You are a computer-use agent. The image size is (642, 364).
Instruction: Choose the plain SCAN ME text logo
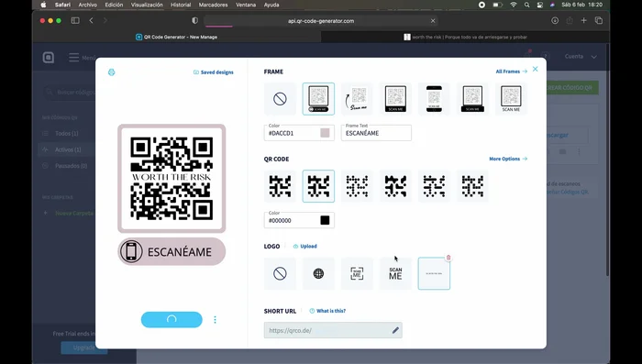395,273
